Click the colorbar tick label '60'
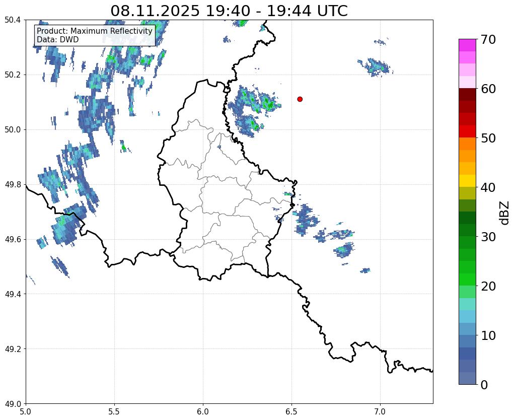The image size is (515, 420). [488, 89]
